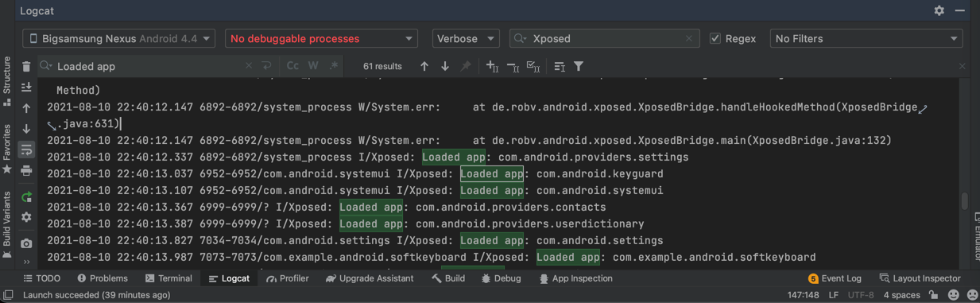The height and width of the screenshot is (303, 980).
Task: Open the Terminal tab
Action: tap(168, 278)
